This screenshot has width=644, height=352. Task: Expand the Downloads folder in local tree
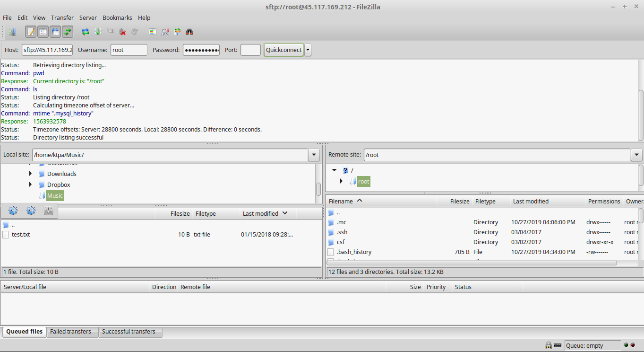point(31,174)
